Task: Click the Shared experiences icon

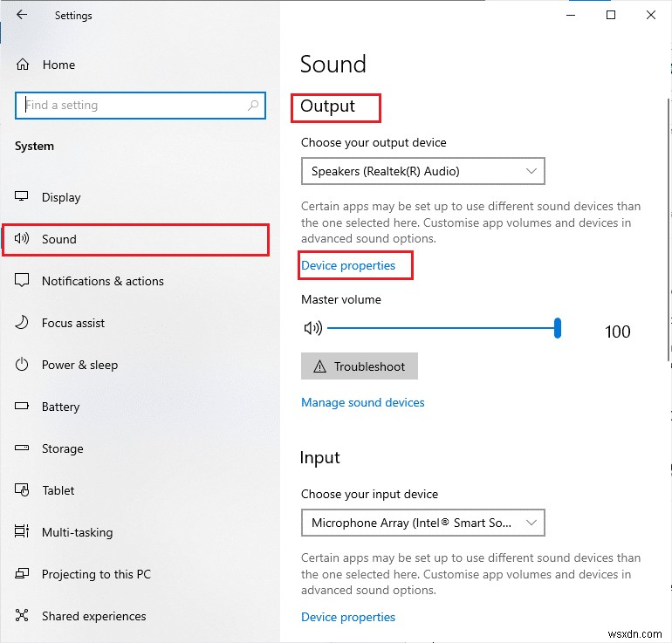Action: [x=23, y=616]
